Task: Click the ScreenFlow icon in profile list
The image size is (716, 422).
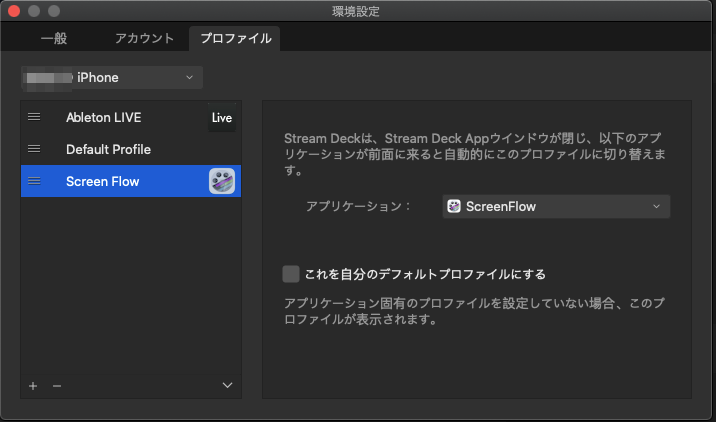Action: [x=221, y=181]
